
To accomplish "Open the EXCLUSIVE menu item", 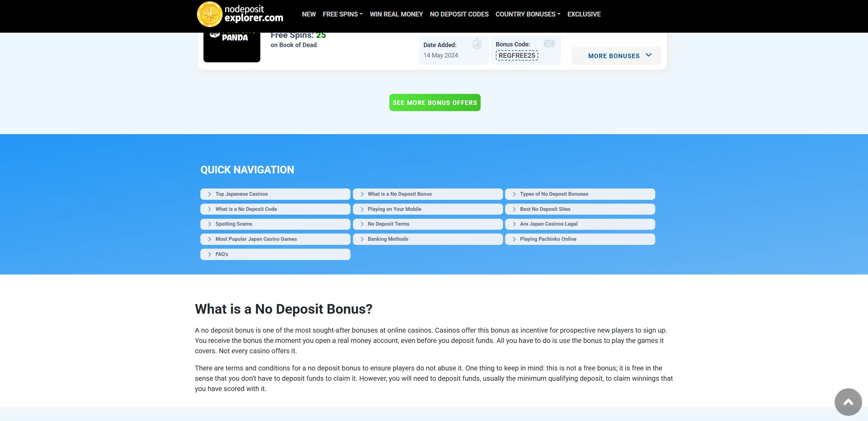I will [x=584, y=14].
